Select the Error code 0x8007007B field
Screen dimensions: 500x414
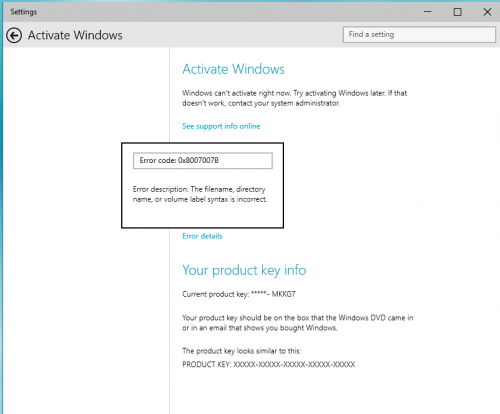[203, 161]
